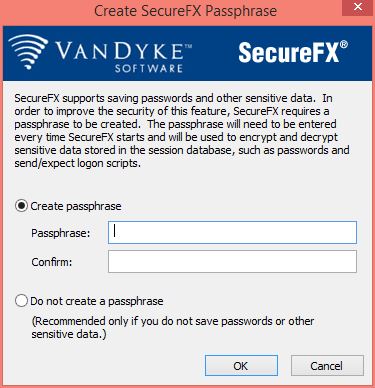Viewport: 375px width, 388px height.
Task: Select the Create passphrase radio button
Action: click(x=21, y=206)
